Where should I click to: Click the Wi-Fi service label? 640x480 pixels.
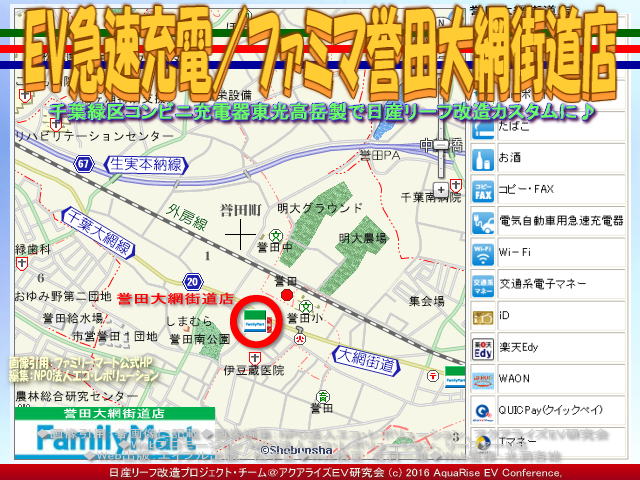(x=514, y=252)
